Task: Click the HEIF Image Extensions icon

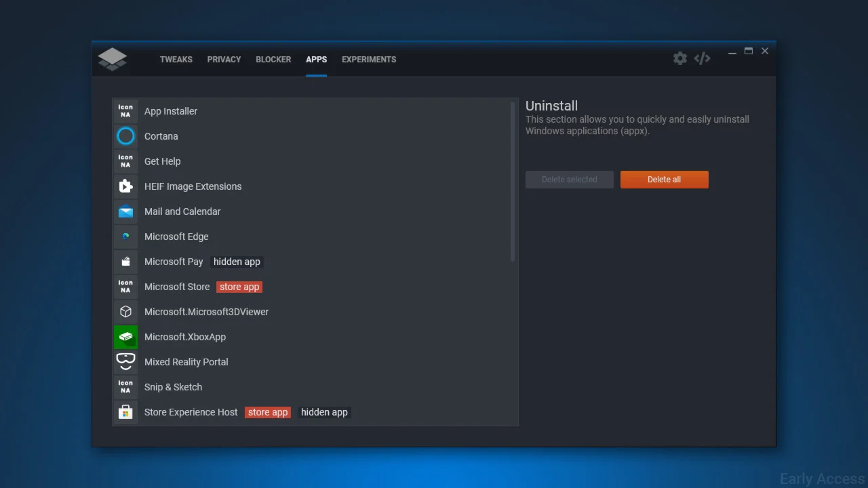Action: coord(125,186)
